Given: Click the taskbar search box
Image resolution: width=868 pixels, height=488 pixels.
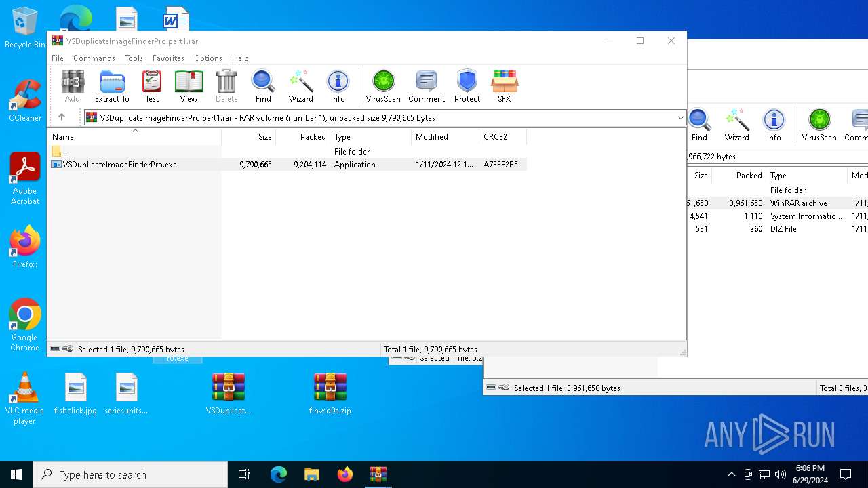Looking at the screenshot, I should click(x=130, y=474).
